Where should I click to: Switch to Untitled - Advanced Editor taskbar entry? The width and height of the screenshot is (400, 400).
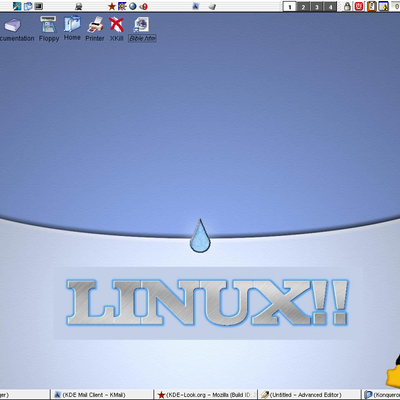pyautogui.click(x=310, y=395)
